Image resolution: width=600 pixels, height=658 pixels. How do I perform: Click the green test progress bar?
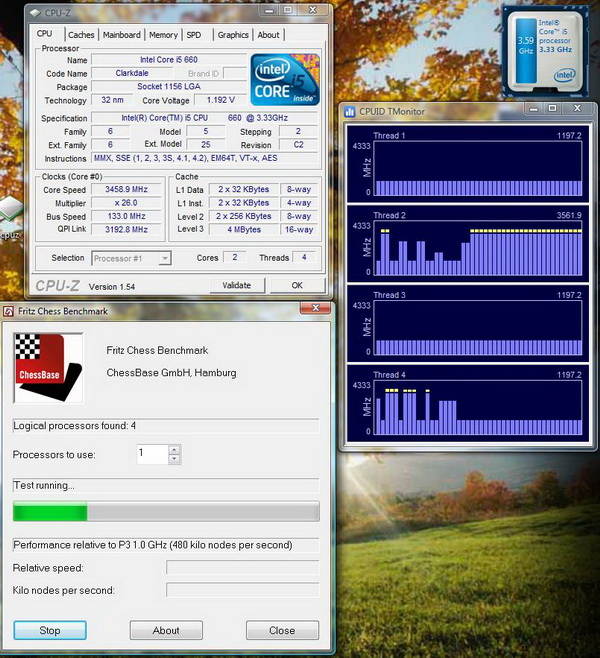(x=166, y=512)
